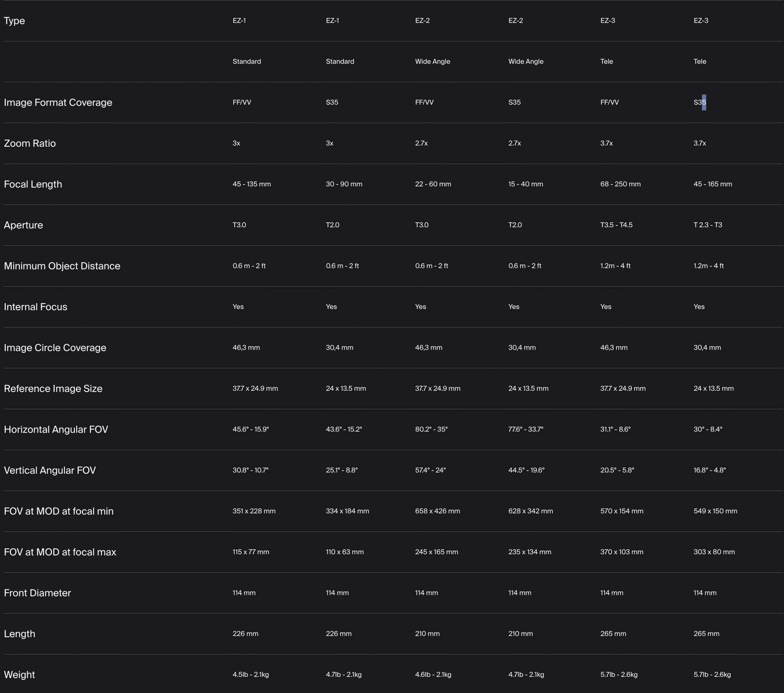This screenshot has height=693, width=784.
Task: Click the weight value '4.6lb - 2.1kg'
Action: coord(433,675)
